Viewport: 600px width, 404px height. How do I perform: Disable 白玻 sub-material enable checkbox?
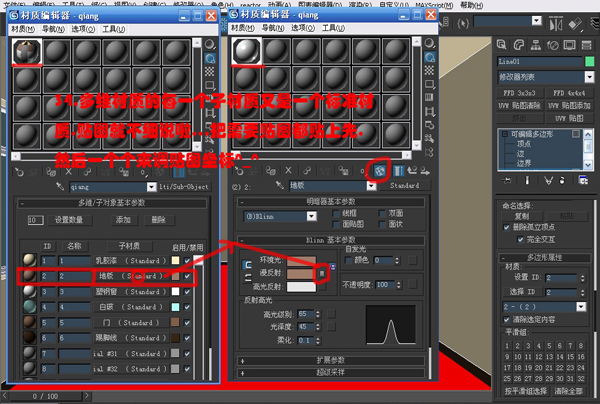click(187, 307)
